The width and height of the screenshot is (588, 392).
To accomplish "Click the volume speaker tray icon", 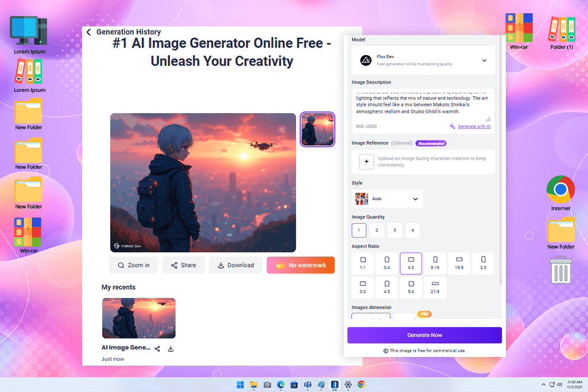I will tap(559, 385).
